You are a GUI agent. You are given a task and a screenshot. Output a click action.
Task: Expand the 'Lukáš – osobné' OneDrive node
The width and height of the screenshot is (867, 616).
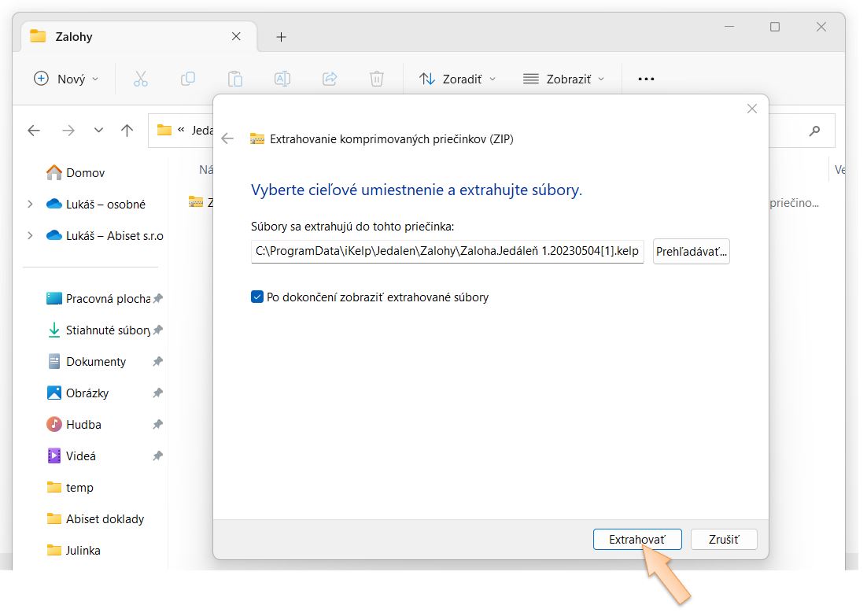pos(30,204)
